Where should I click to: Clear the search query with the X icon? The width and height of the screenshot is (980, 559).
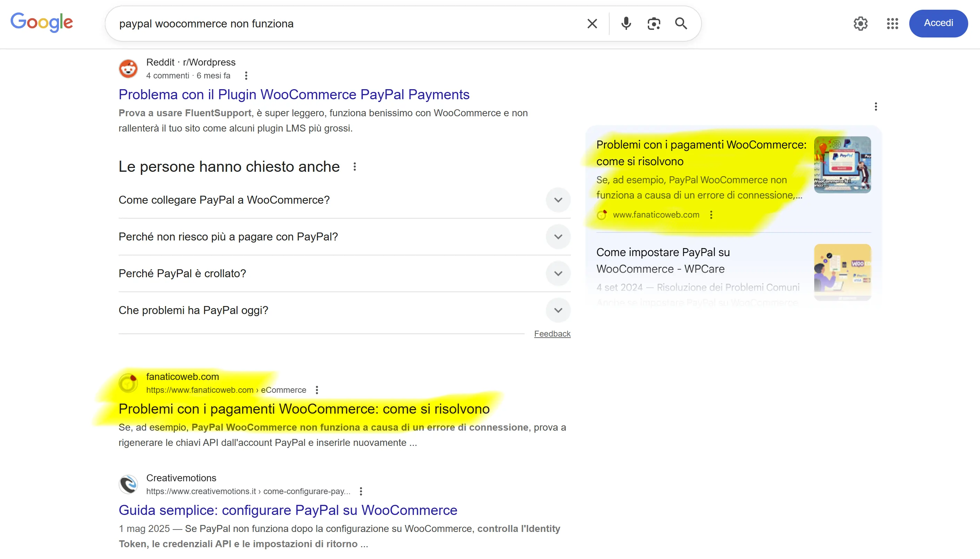(592, 23)
